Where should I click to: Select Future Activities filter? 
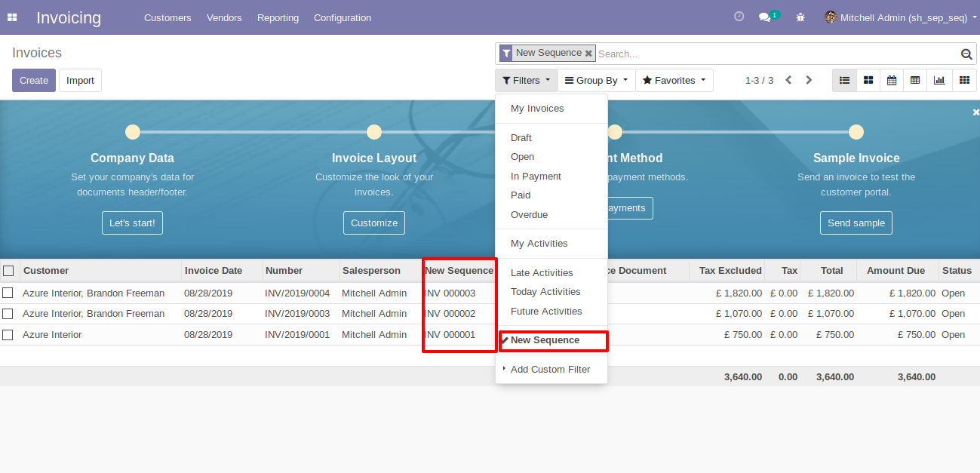(551, 312)
